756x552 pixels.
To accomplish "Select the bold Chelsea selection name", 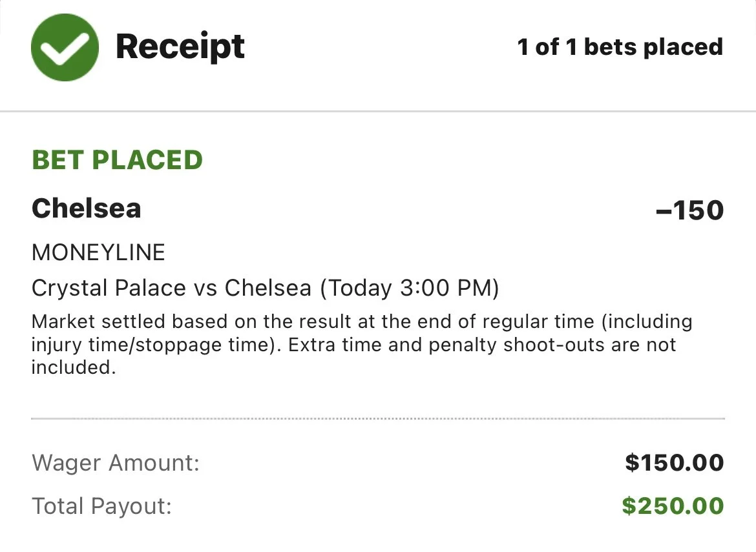I will click(86, 208).
